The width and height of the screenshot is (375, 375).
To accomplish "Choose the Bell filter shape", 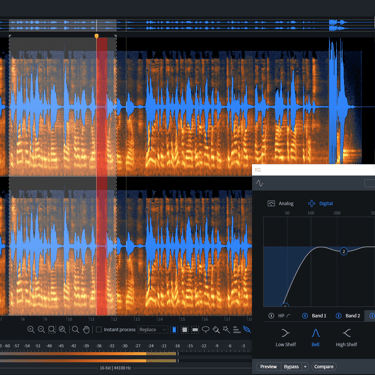I will [316, 337].
